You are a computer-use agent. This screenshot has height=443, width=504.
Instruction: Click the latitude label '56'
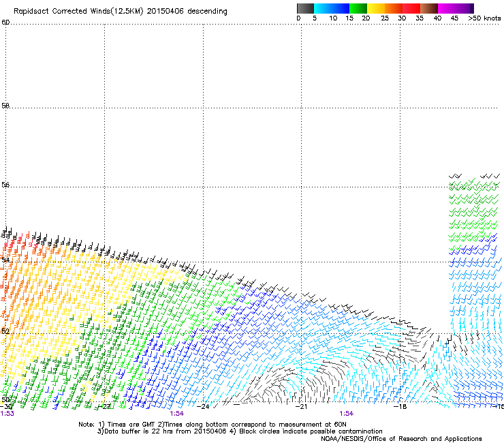coord(5,185)
